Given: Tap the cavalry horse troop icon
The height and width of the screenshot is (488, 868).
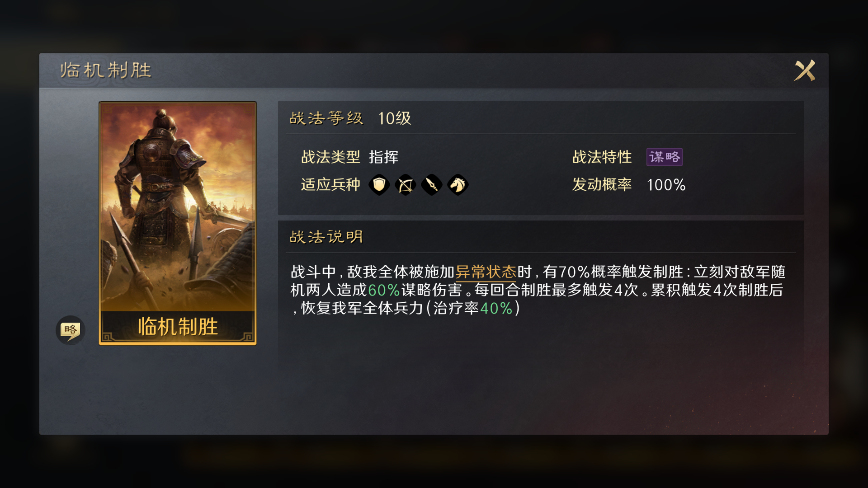Looking at the screenshot, I should click(458, 184).
